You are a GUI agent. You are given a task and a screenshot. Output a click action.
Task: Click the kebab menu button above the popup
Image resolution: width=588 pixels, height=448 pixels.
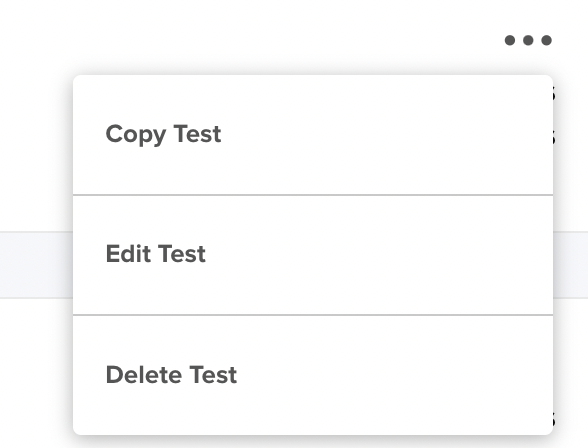click(x=528, y=40)
